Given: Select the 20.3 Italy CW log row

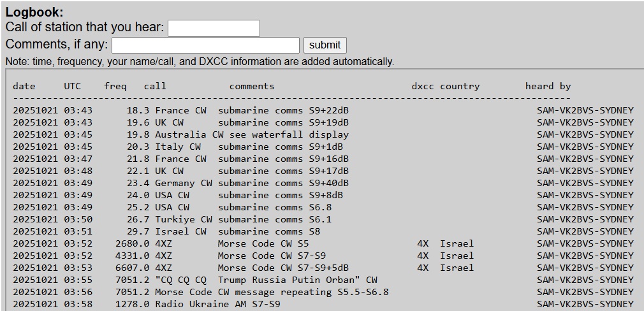Looking at the screenshot, I should coord(323,147).
